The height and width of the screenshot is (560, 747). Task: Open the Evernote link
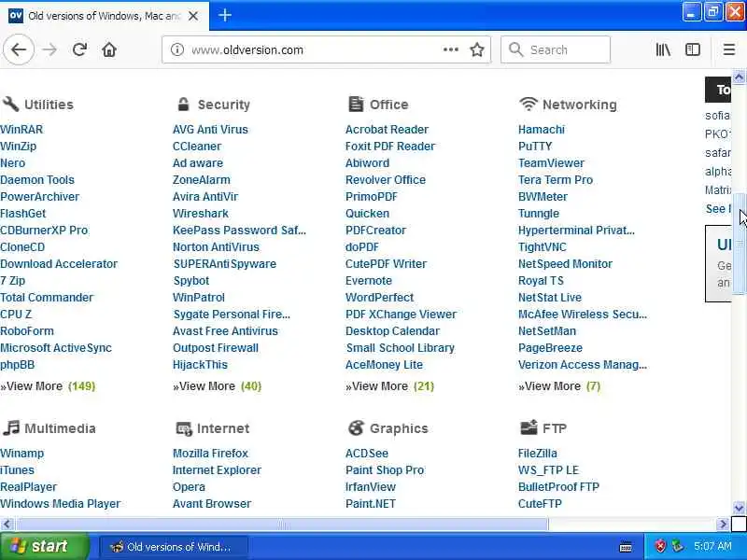point(369,281)
